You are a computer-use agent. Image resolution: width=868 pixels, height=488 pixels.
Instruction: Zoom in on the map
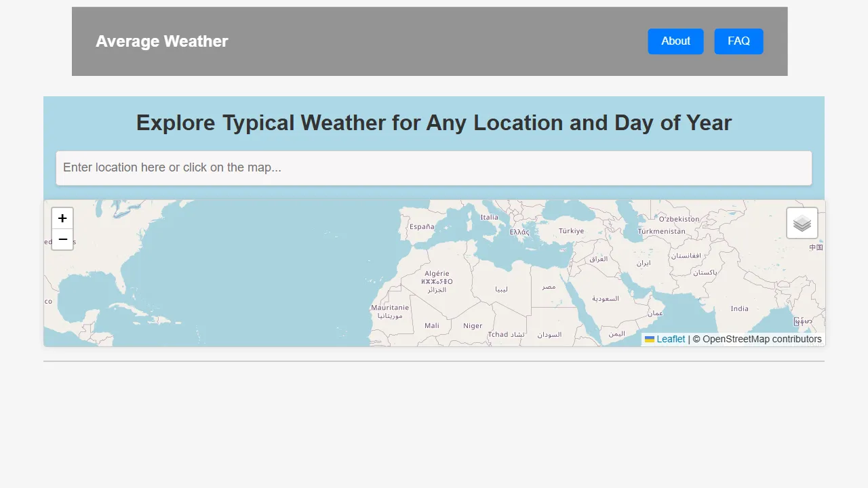[62, 218]
